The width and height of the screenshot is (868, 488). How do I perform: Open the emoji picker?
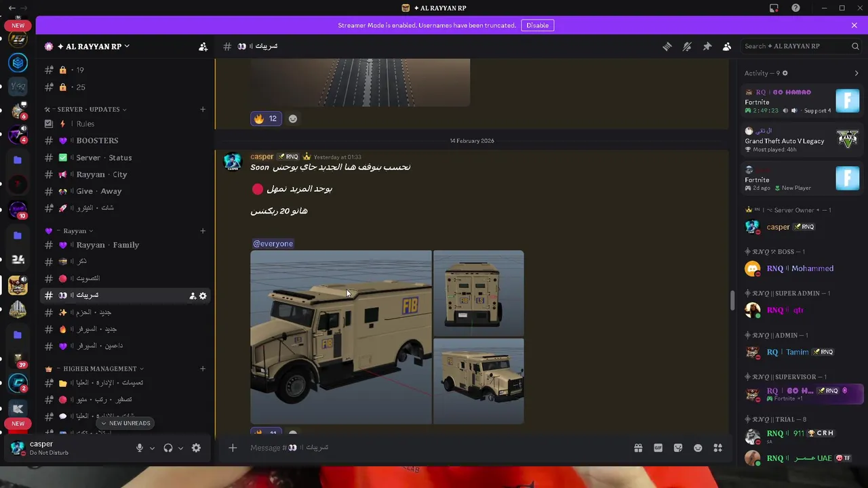(698, 447)
